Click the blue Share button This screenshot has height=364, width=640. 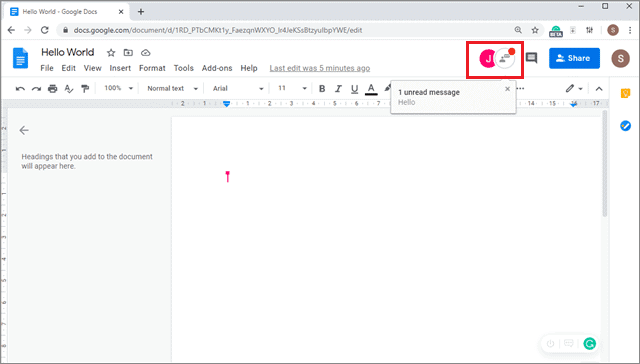(x=574, y=58)
